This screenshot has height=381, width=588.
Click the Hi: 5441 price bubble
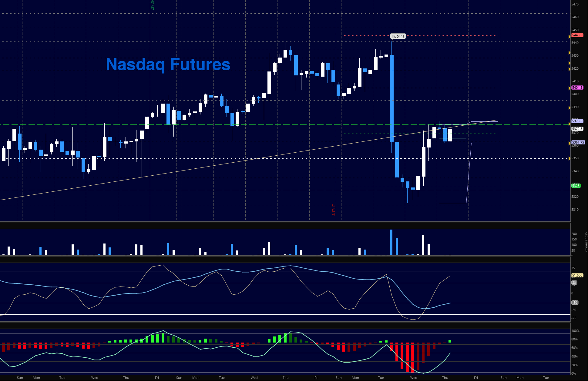tap(398, 36)
